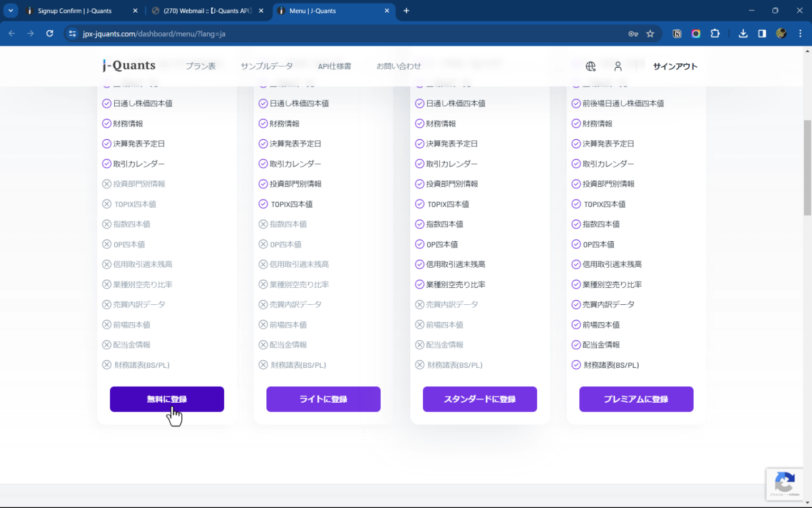
Task: Click the check beside 配当金情報 in premium column
Action: tap(576, 344)
